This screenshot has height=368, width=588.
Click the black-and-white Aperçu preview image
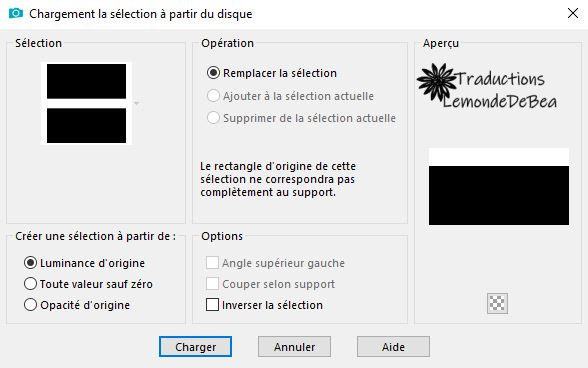[499, 187]
